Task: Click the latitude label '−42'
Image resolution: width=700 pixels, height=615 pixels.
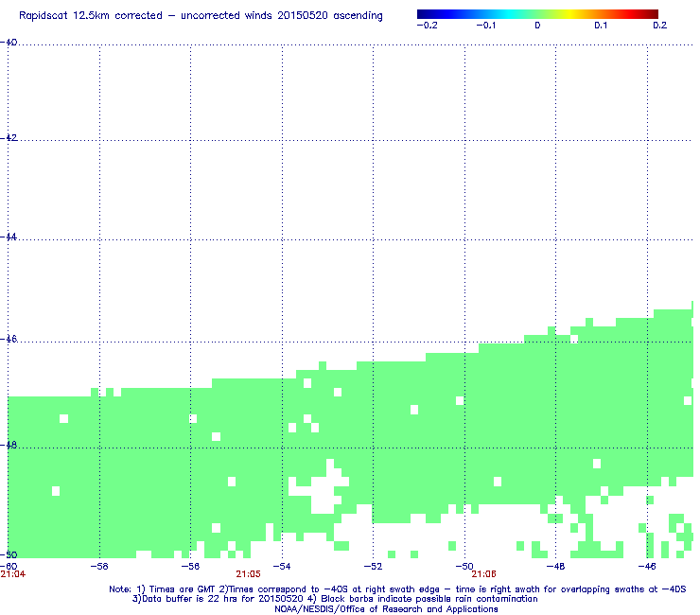Action: point(9,137)
